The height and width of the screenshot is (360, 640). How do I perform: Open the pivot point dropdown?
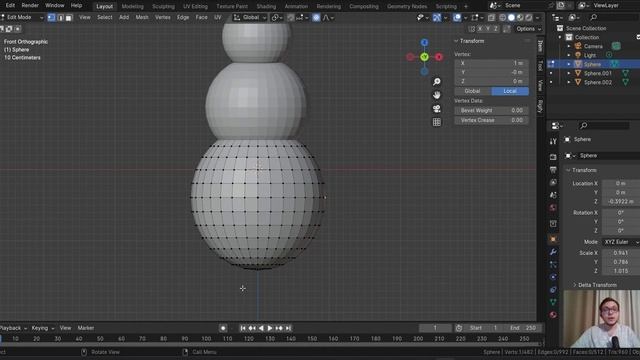(x=277, y=18)
